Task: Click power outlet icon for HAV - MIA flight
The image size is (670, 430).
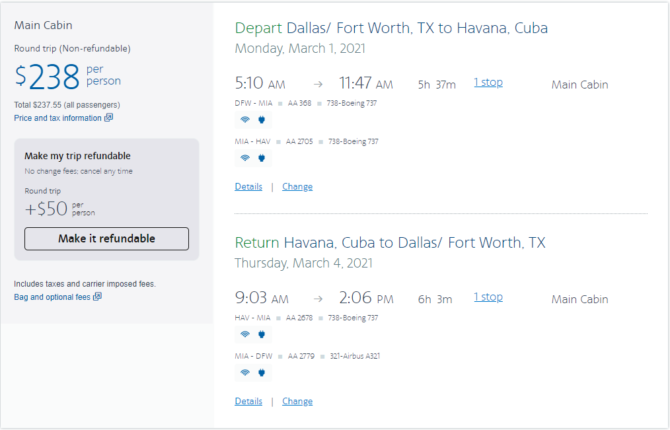Action: [x=261, y=335]
